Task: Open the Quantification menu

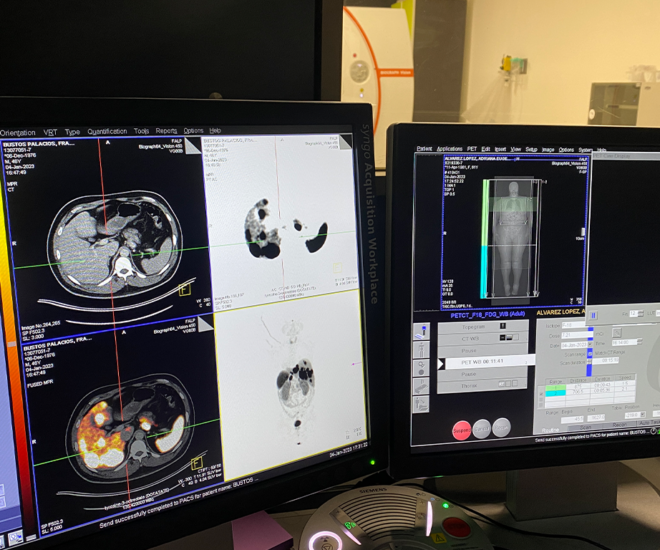Action: pos(107,131)
